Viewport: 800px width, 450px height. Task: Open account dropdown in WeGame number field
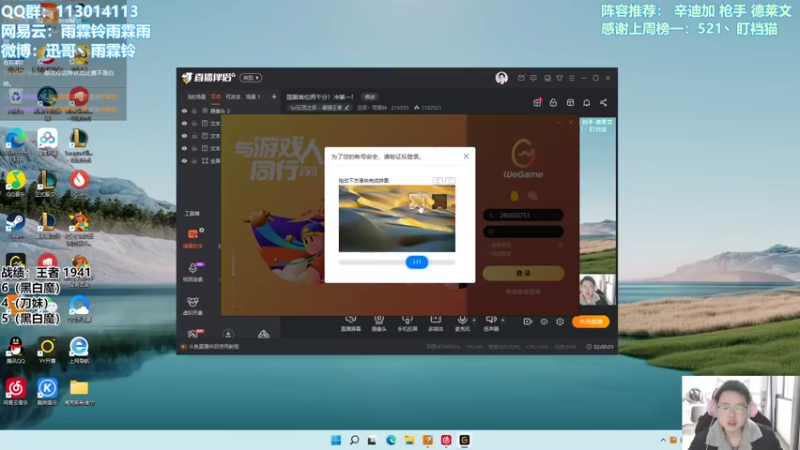557,215
